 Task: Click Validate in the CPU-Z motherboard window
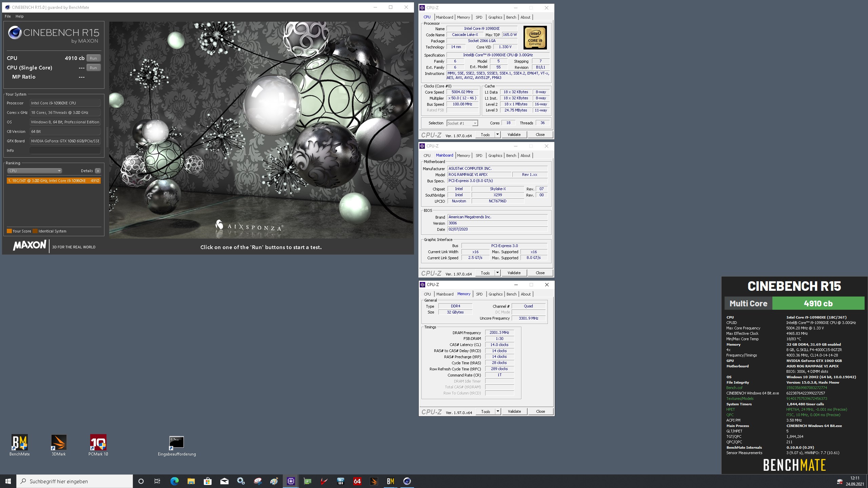514,273
